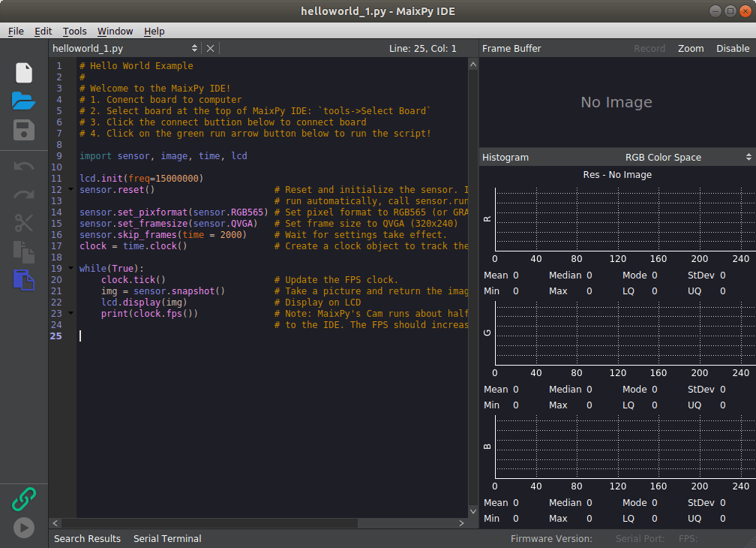Open the Tools menu
The width and height of the screenshot is (756, 548).
click(75, 31)
